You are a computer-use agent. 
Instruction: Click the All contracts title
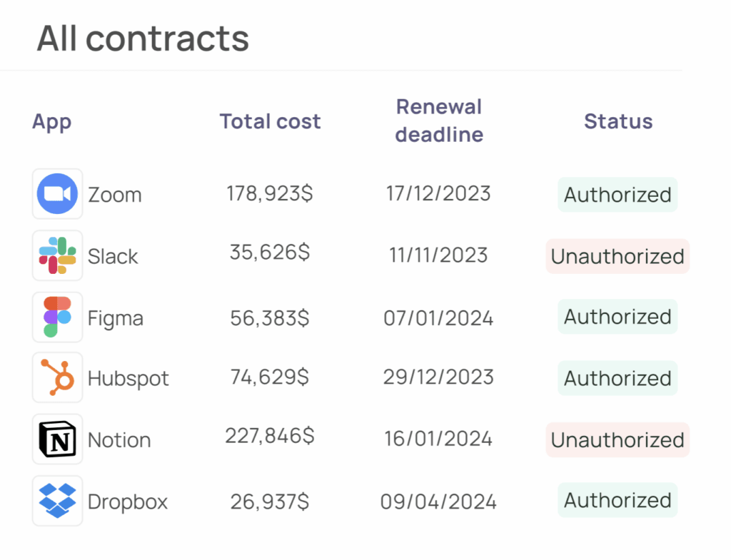[x=143, y=39]
